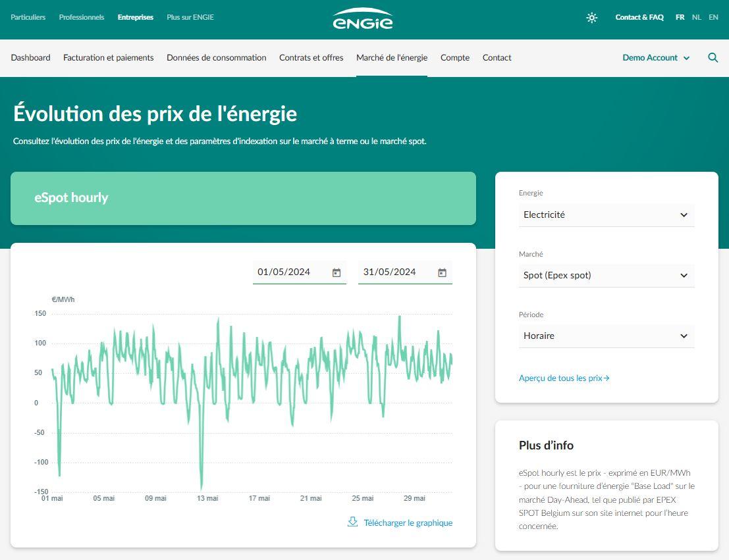Screen dimensions: 729x560
Task: Click the start date field 01/05/2024
Action: click(300, 272)
